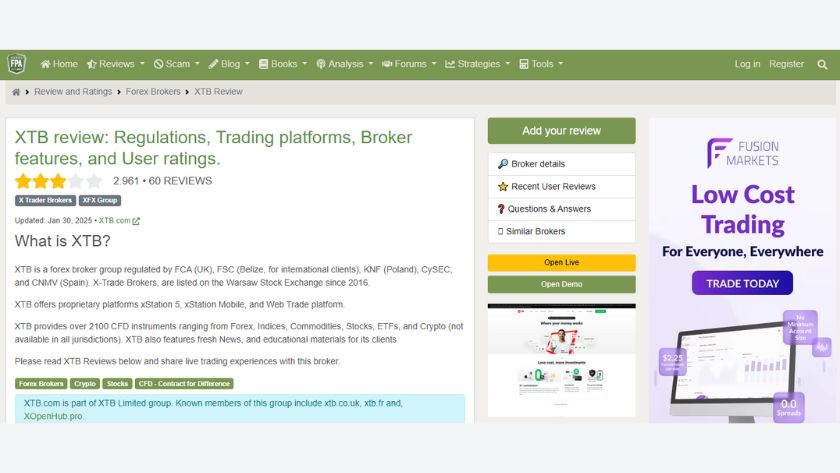Open the search magnifier icon in navbar
Image resolution: width=840 pixels, height=473 pixels.
(822, 64)
